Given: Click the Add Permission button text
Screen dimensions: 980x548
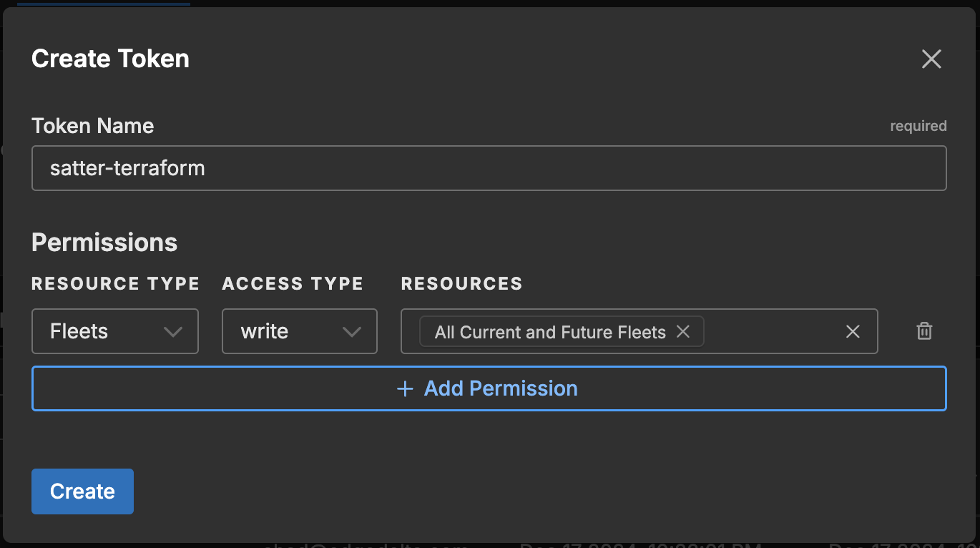Looking at the screenshot, I should [x=501, y=388].
